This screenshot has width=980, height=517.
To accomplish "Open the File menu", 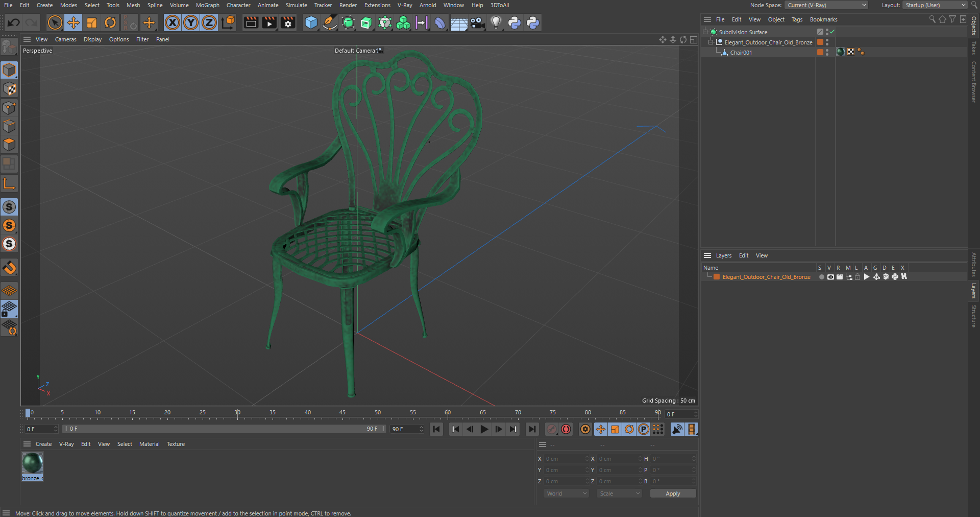I will tap(8, 5).
